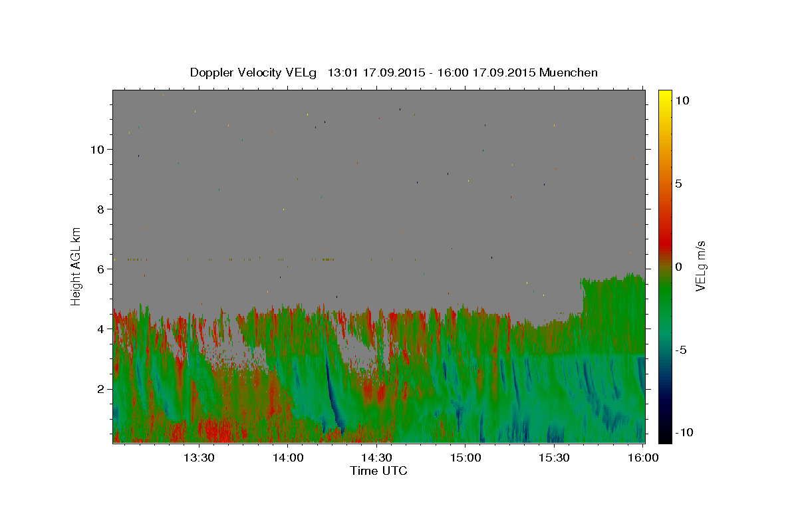Click the height tick label 6
Viewport: 798px width, 532px height.
point(100,269)
